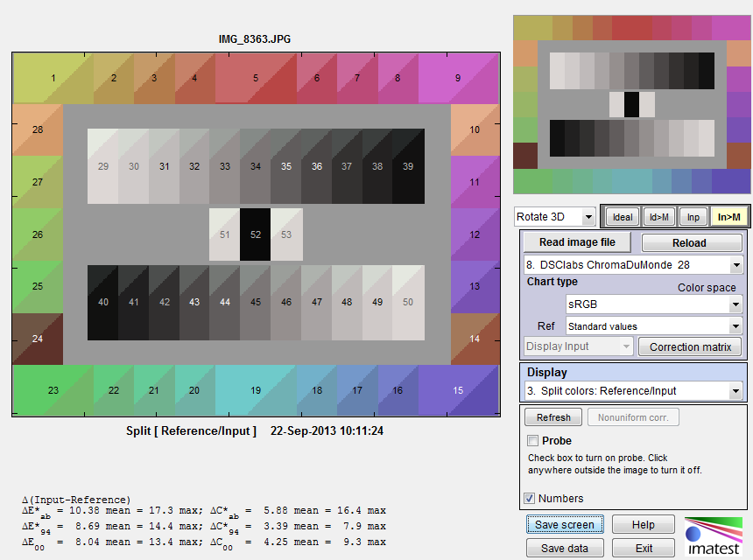
Task: Click color patch 1 in the chart
Action: pos(53,78)
